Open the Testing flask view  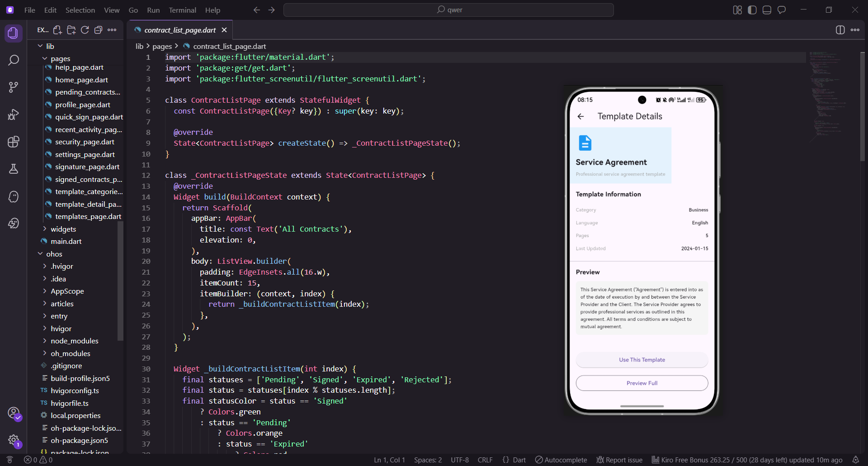(x=13, y=169)
